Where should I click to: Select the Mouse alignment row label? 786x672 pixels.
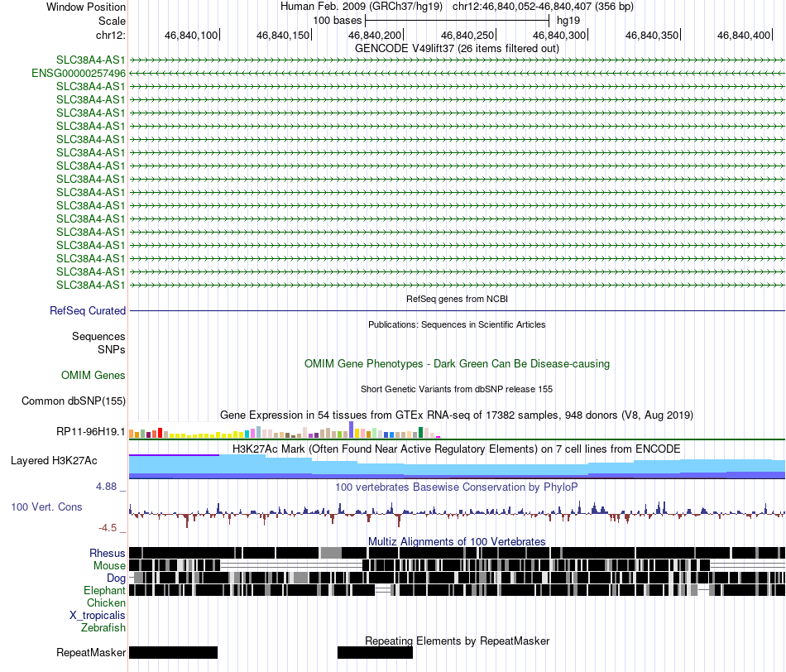(x=109, y=566)
